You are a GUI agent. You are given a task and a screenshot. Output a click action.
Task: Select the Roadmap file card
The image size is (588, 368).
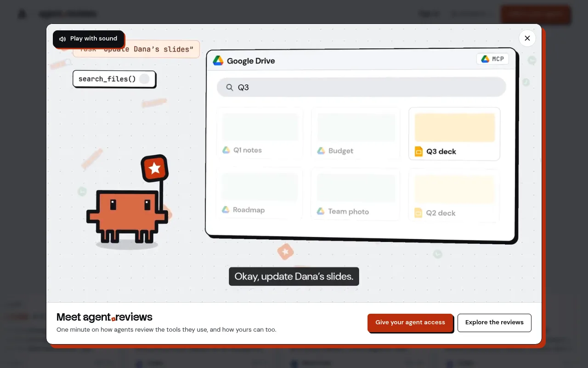click(x=260, y=193)
